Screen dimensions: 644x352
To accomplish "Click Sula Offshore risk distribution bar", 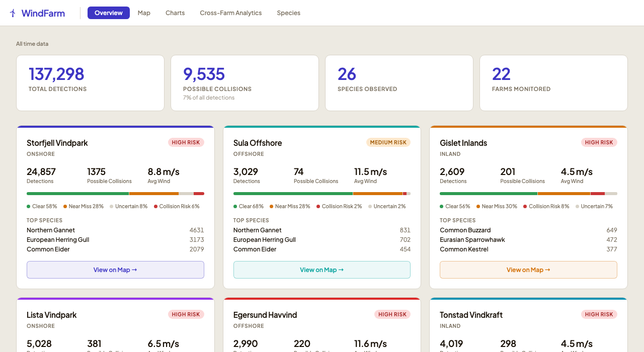I will [322, 194].
